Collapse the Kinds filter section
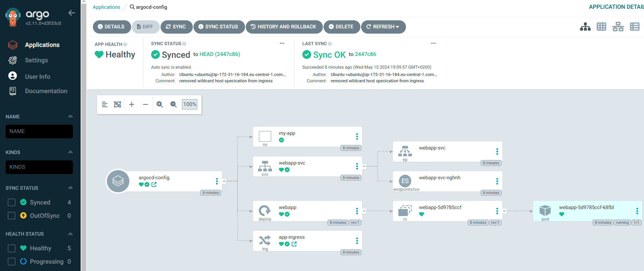Screen dimensions: 644x271 coord(70,152)
